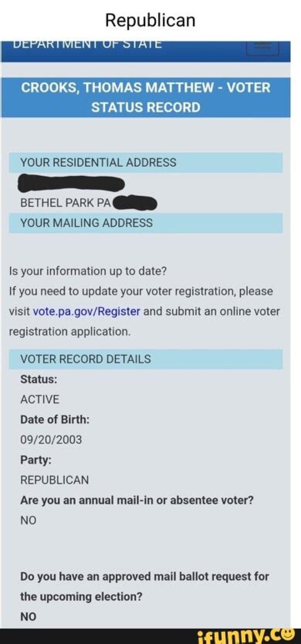Click the Bethel Park PA address text

[x=65, y=203]
